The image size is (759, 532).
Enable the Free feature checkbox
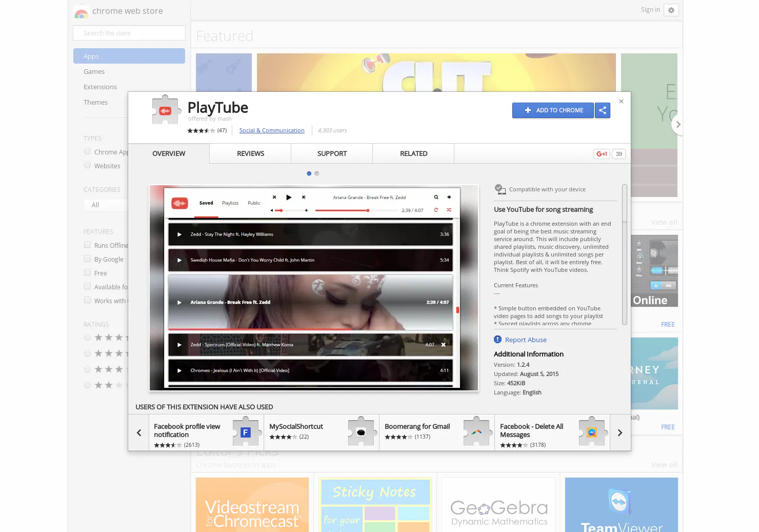tap(87, 272)
